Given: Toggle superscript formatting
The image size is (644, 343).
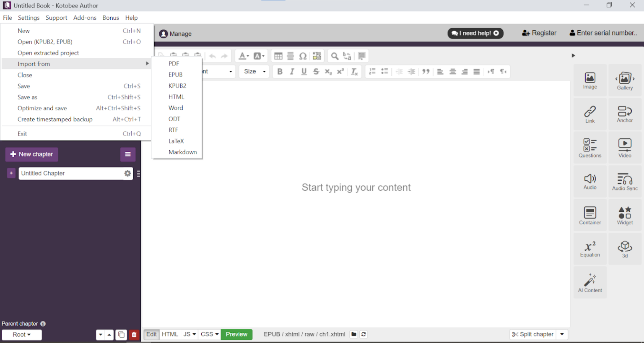Looking at the screenshot, I should point(340,72).
